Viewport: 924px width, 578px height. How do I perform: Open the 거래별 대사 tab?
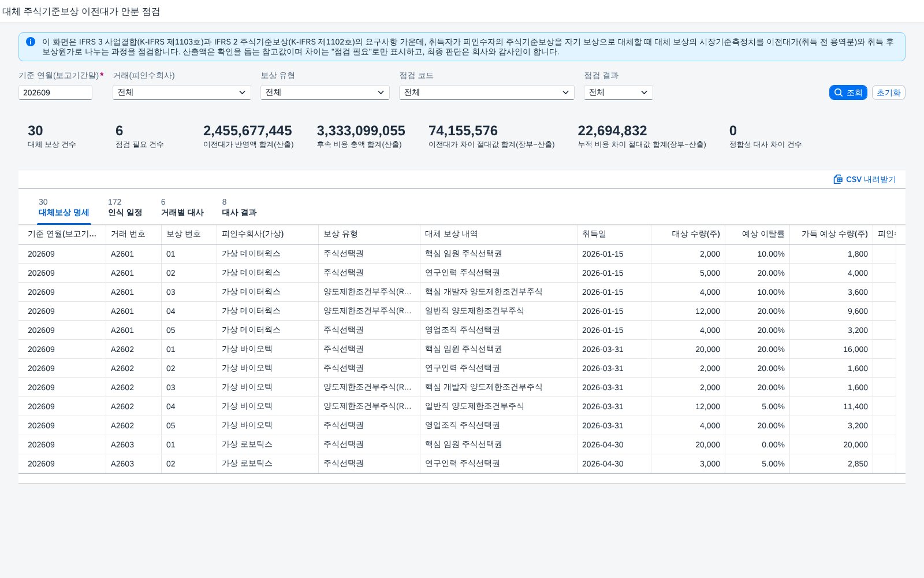click(182, 208)
